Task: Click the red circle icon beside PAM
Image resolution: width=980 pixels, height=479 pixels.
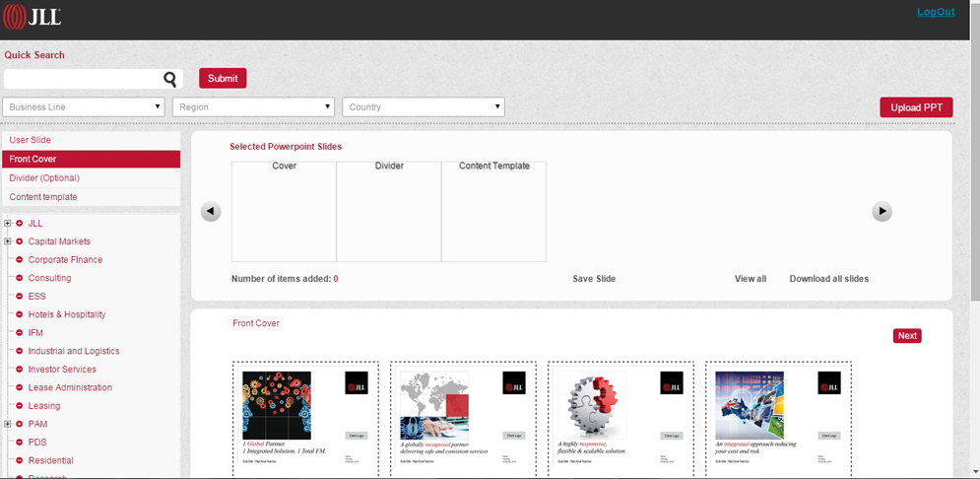Action: click(20, 424)
